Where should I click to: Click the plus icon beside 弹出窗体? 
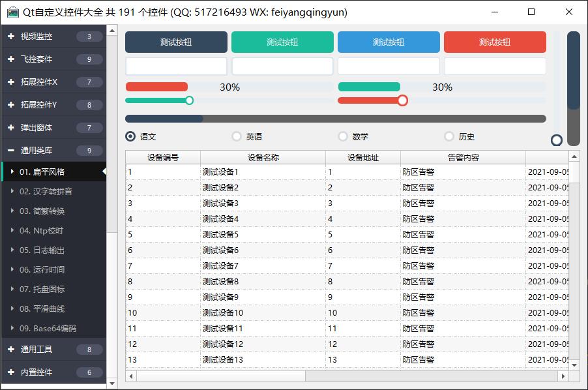pyautogui.click(x=11, y=128)
